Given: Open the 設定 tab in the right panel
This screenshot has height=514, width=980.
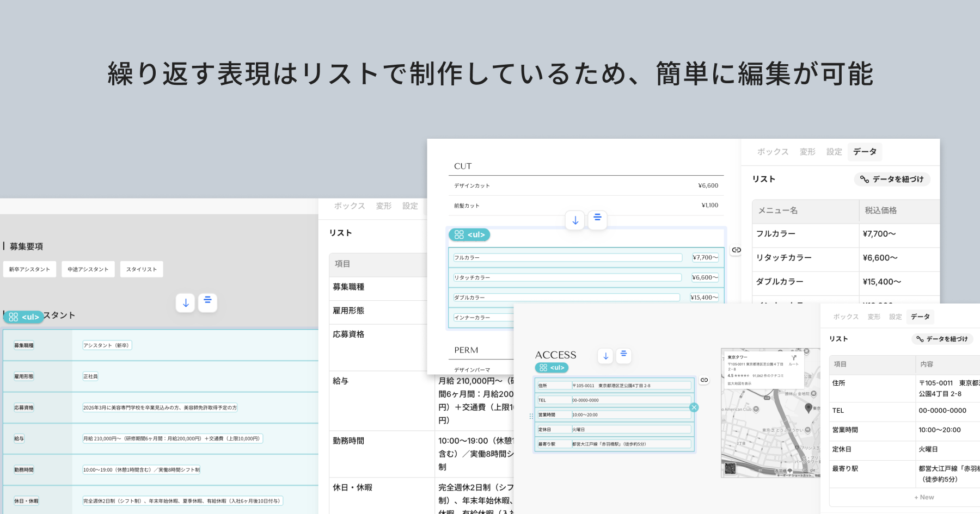Looking at the screenshot, I should pyautogui.click(x=834, y=152).
